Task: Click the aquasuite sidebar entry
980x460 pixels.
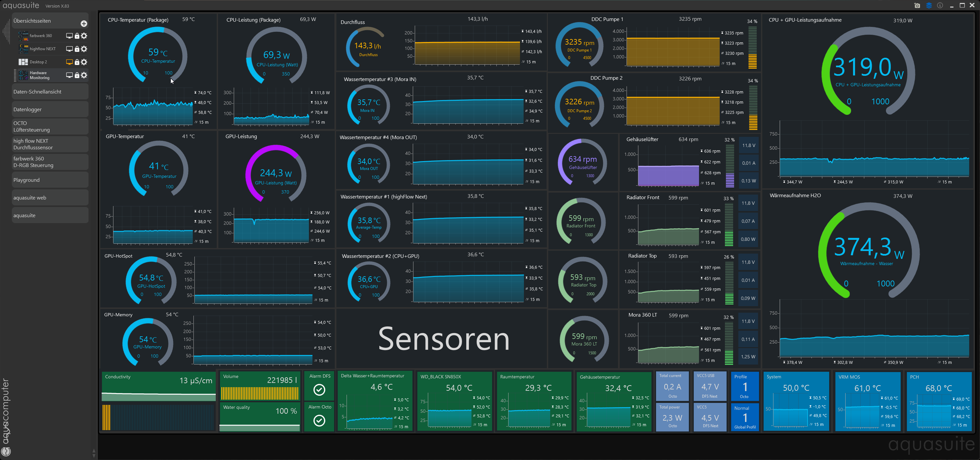Action: [x=50, y=215]
